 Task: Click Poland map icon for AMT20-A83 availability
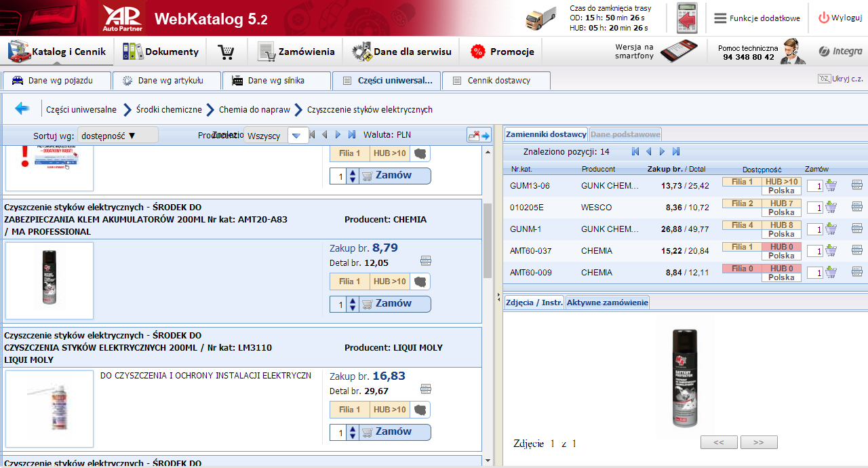click(x=420, y=281)
